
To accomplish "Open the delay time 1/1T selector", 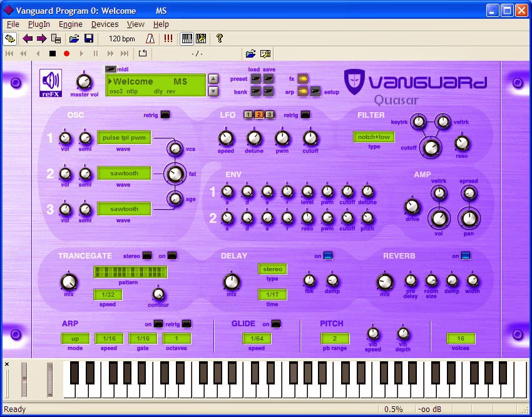I will pos(272,294).
